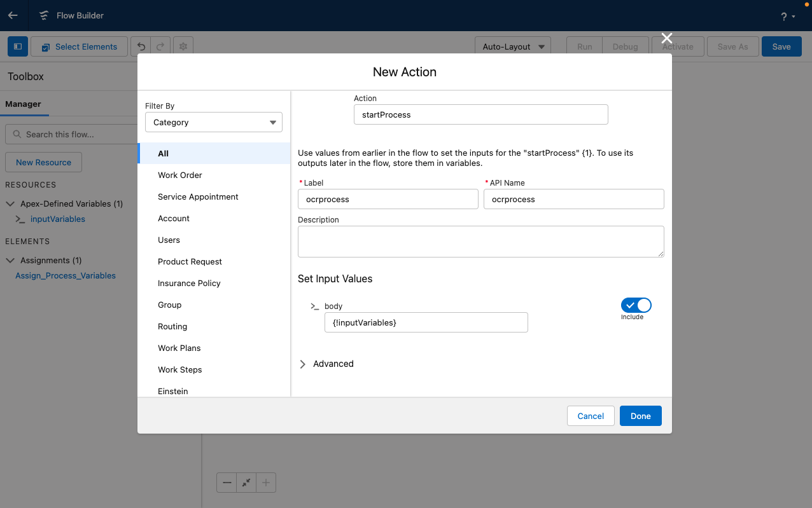Screen dimensions: 812x508
Task: Select the Work Plans category
Action: [214, 348]
